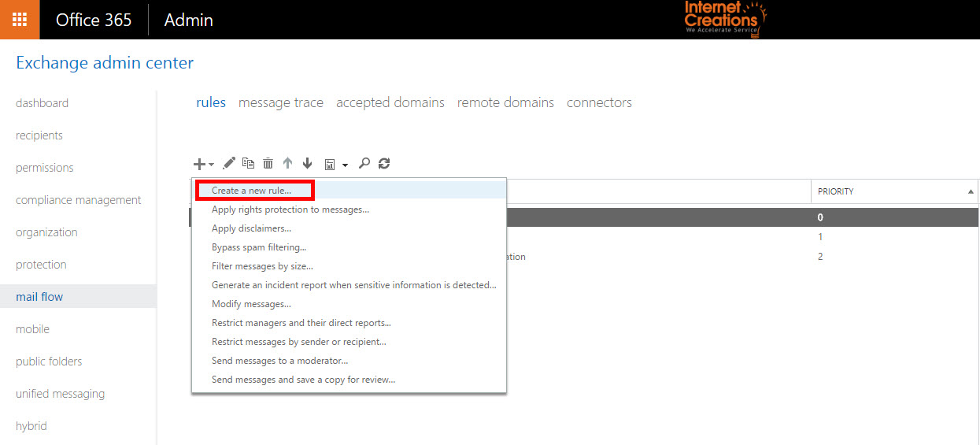Viewport: 980px width, 445px height.
Task: Open the dropdown arrow next to the plus icon
Action: pos(211,165)
